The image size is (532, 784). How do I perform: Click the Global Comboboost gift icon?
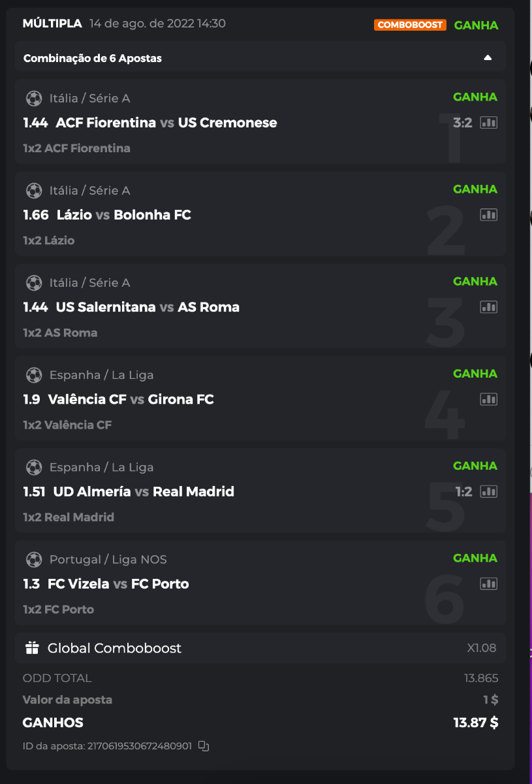pos(32,648)
